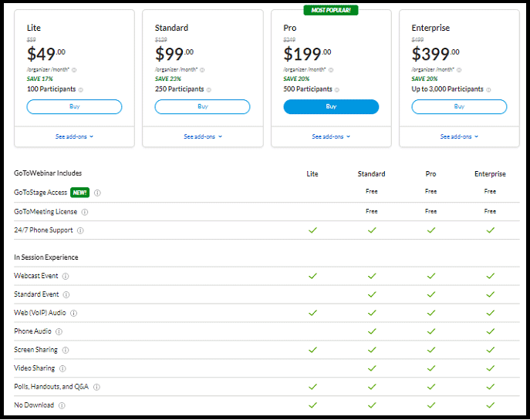Click info icon next to 500 Participants
The image size is (530, 420).
[337, 89]
